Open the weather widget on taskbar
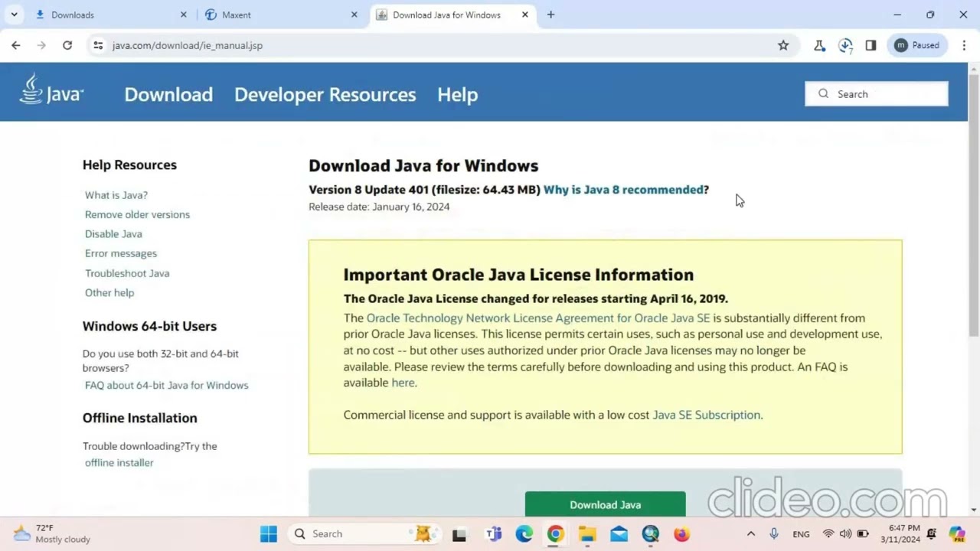980x551 pixels. 52,533
